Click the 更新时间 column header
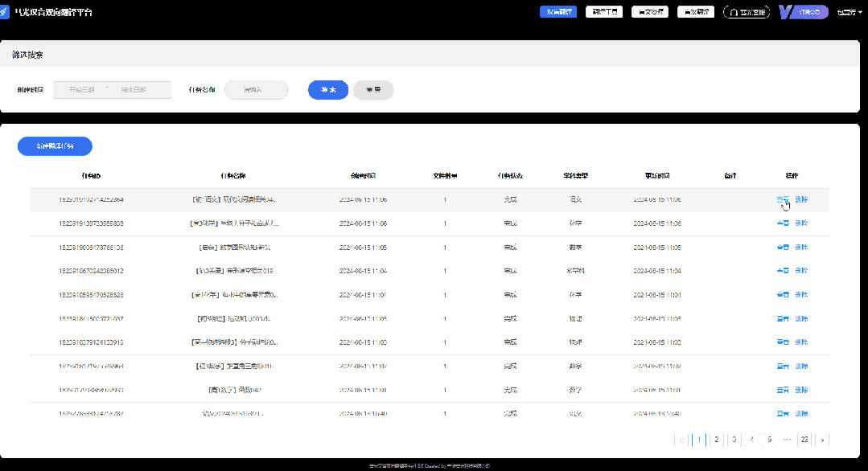This screenshot has height=471, width=868. click(657, 176)
